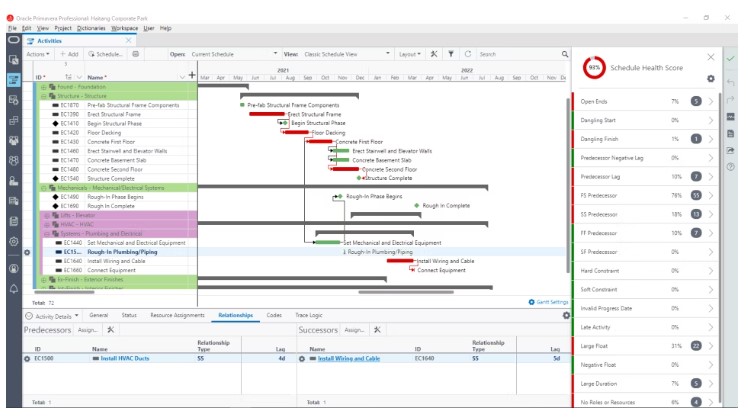The image size is (748, 420).
Task: Close the Schedule Health Score panel
Action: pos(711,57)
